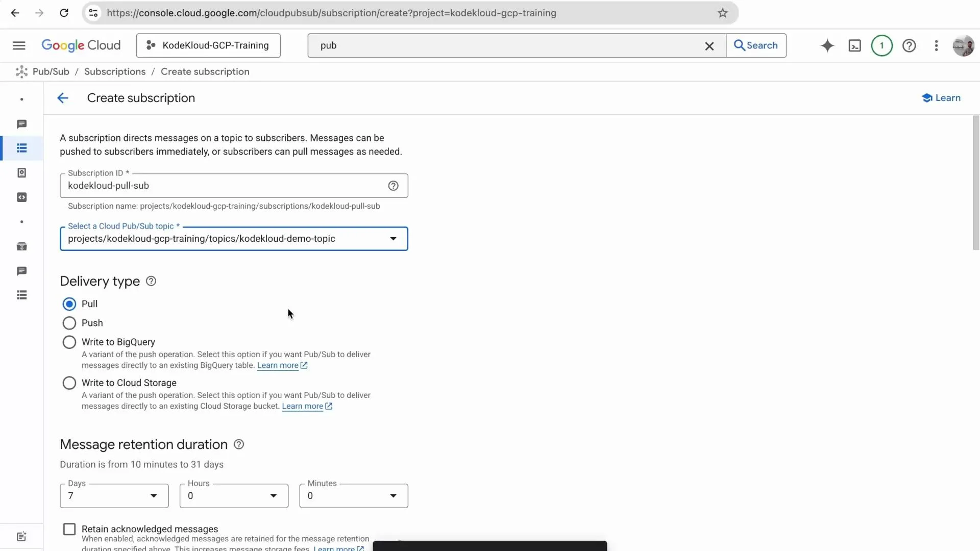
Task: Click text 'Duration is from 10 minutes to 31 days'
Action: click(x=141, y=465)
